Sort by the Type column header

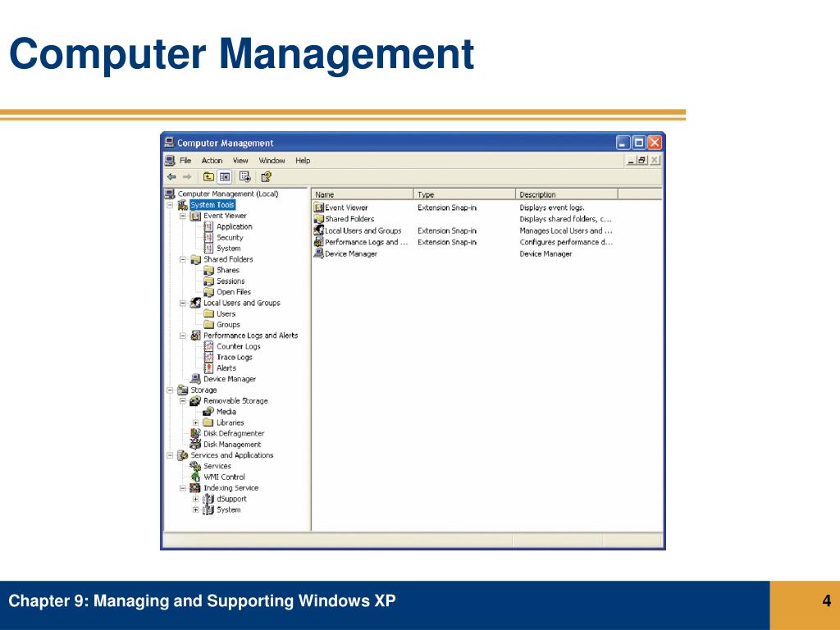tap(464, 194)
